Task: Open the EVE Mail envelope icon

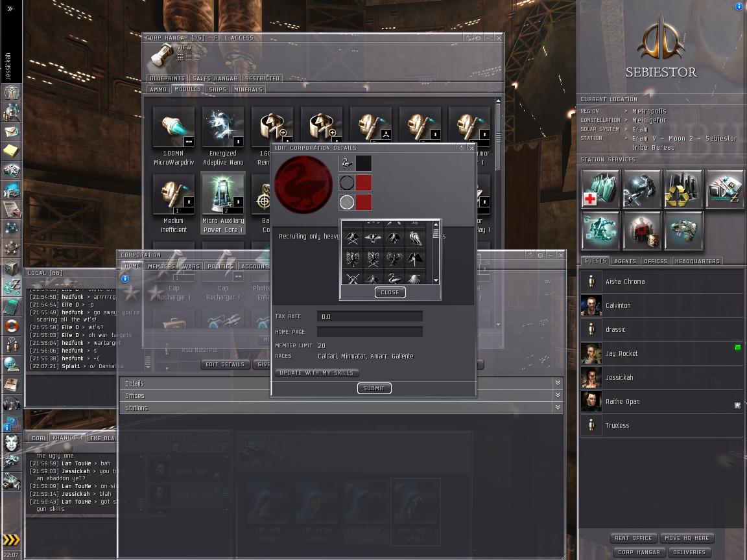Action: (11, 132)
